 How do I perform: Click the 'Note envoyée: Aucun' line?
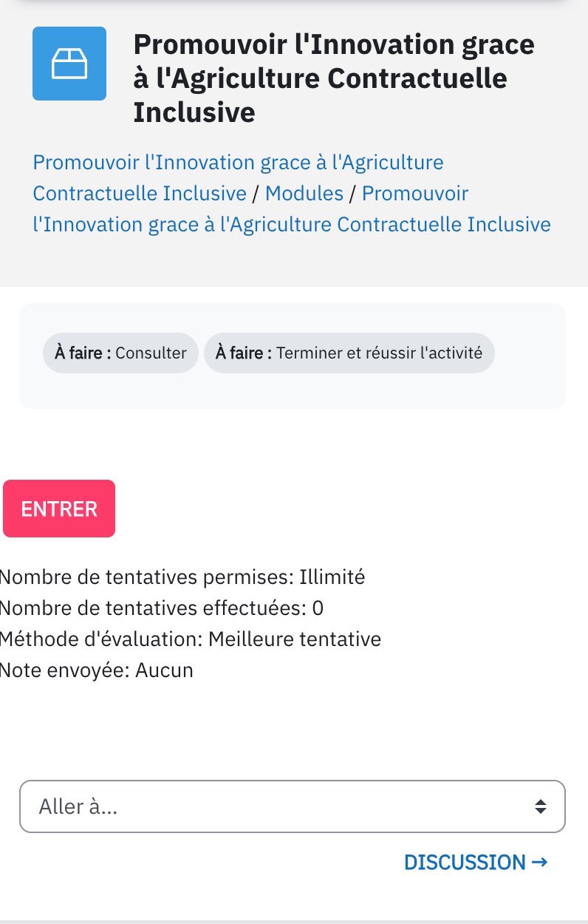point(97,670)
